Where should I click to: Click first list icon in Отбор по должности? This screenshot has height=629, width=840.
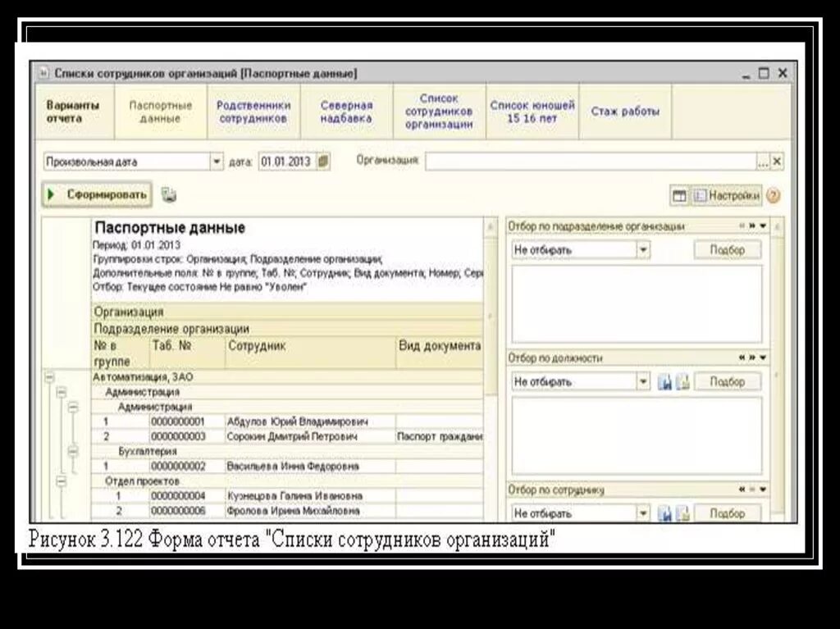point(664,382)
